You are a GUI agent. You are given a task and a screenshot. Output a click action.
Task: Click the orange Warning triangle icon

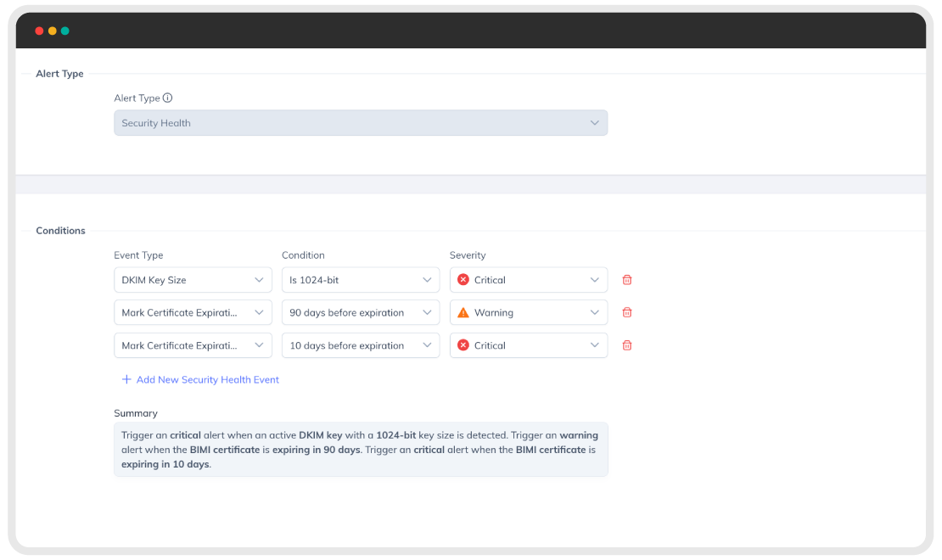tap(463, 312)
